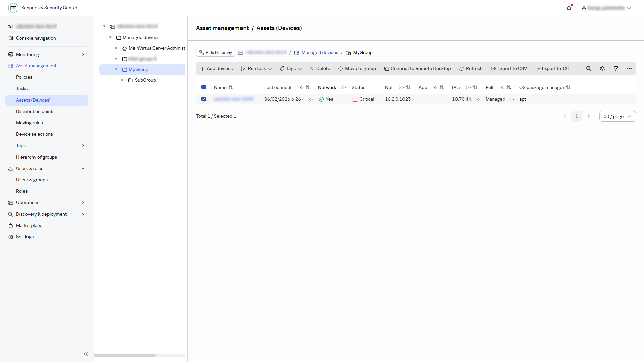Click the Kaspersky Security Center logo
The height and width of the screenshot is (362, 644).
click(x=13, y=8)
